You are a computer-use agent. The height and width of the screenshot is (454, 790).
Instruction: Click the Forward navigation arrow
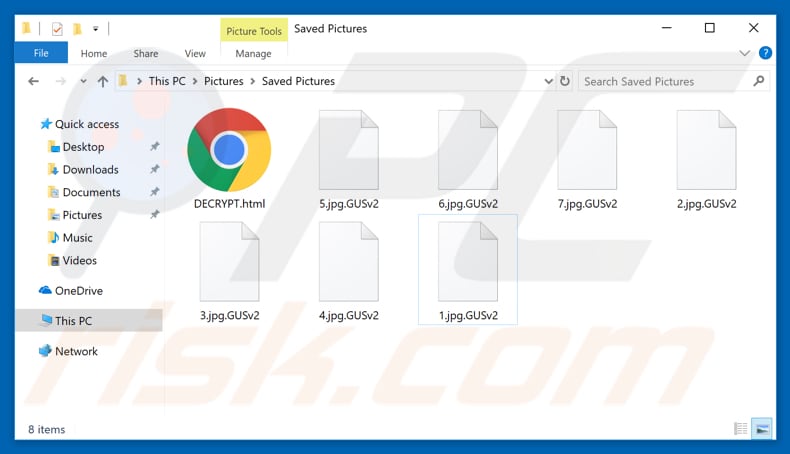pos(60,81)
